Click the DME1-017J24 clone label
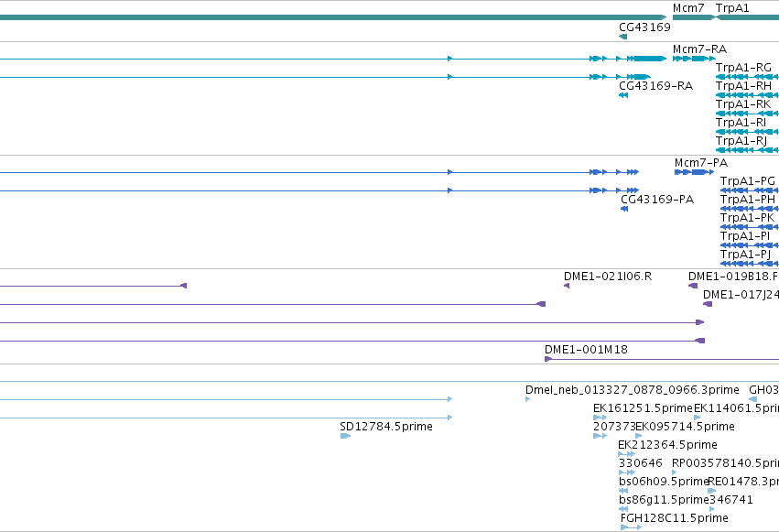Screen dimensions: 779x532 (x=741, y=295)
